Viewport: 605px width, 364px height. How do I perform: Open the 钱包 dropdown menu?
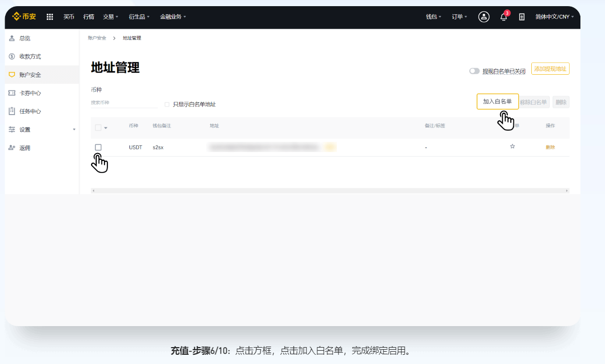pos(433,17)
